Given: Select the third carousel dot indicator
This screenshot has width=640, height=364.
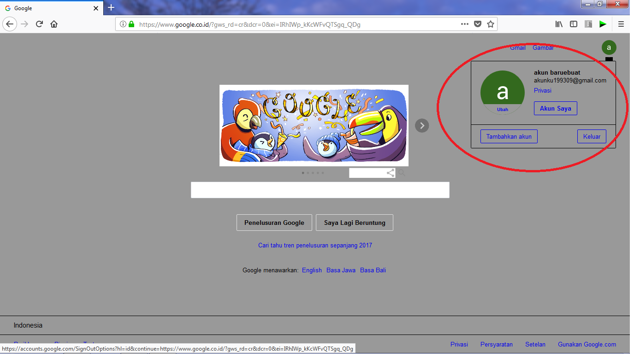Looking at the screenshot, I should 313,172.
